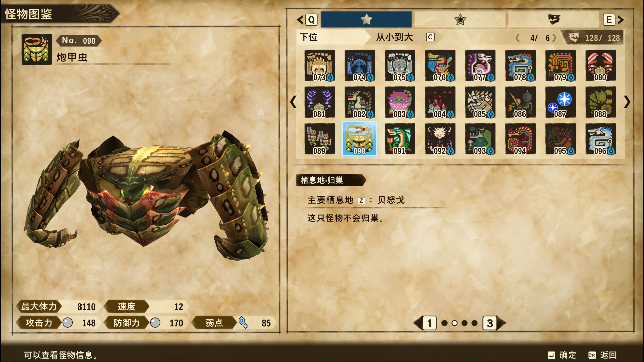Jump to info page 3 button
644x362 pixels.
coord(490,323)
